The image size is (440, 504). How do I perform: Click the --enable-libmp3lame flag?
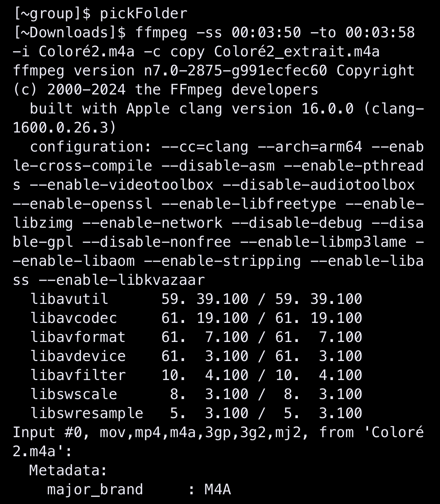(x=323, y=242)
